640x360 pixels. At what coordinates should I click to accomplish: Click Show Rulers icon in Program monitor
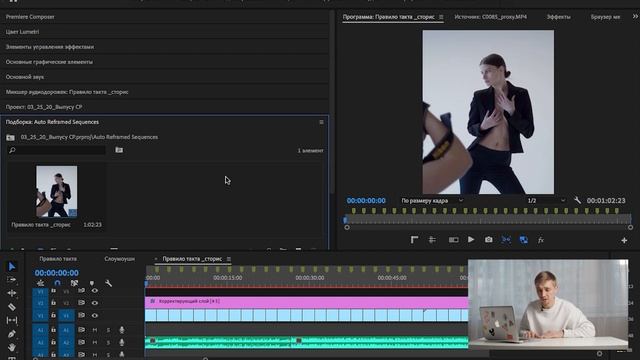414,240
